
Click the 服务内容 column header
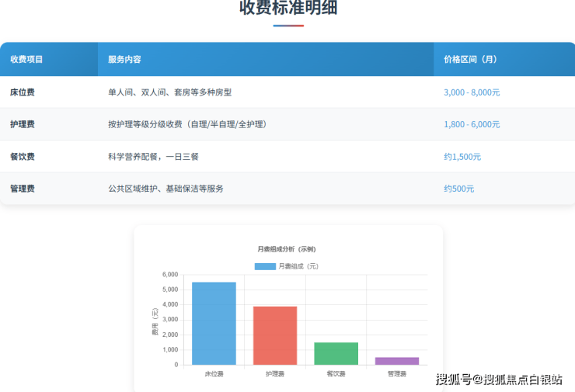[124, 60]
